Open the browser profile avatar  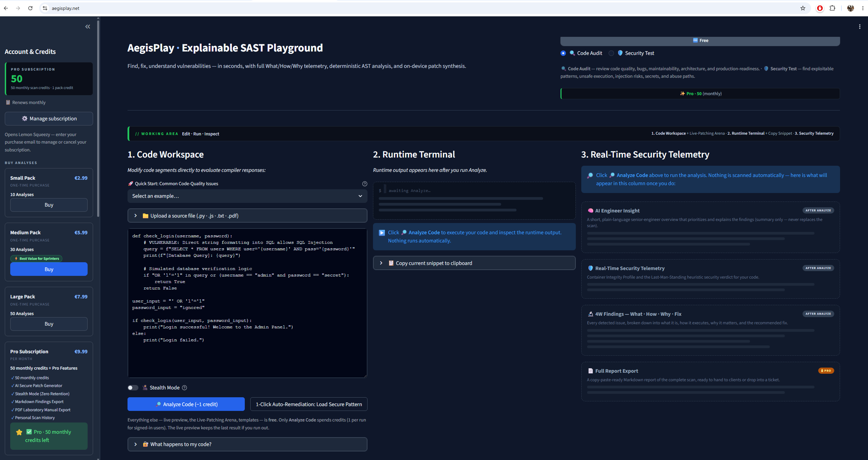coord(850,8)
